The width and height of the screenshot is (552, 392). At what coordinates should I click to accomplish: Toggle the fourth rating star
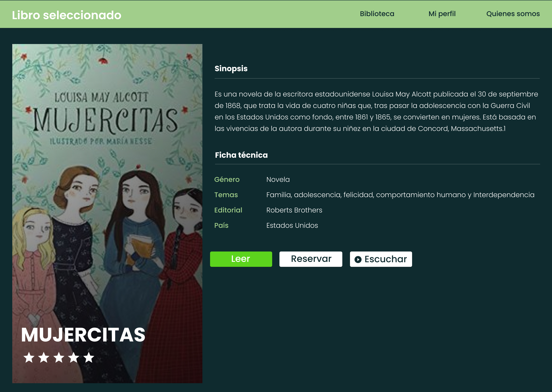coord(74,358)
